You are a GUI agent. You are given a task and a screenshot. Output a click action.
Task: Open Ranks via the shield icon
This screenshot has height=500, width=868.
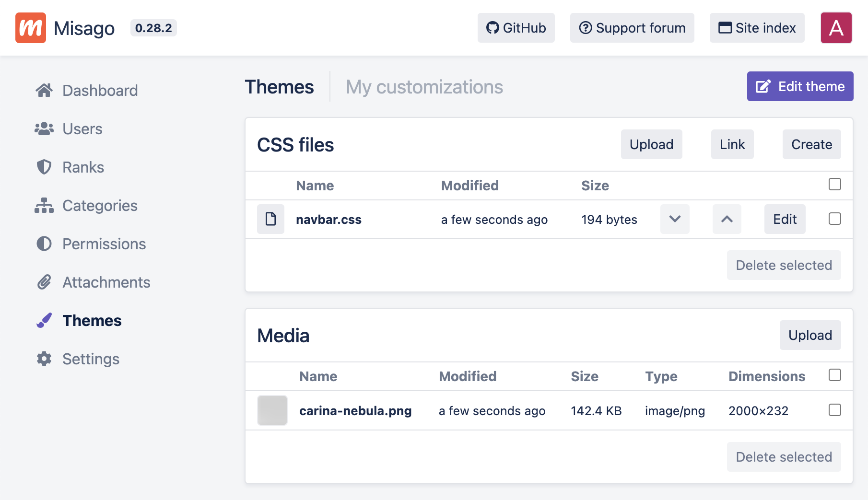pyautogui.click(x=44, y=167)
